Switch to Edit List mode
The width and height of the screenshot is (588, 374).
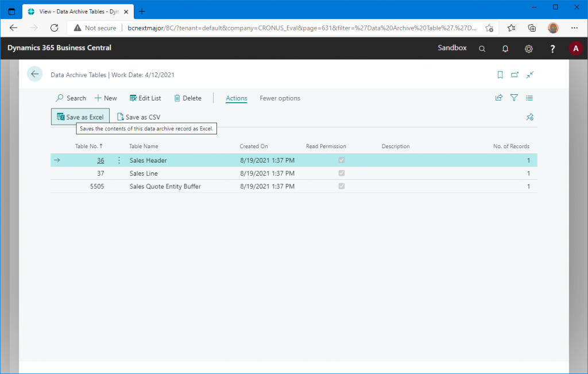click(145, 98)
